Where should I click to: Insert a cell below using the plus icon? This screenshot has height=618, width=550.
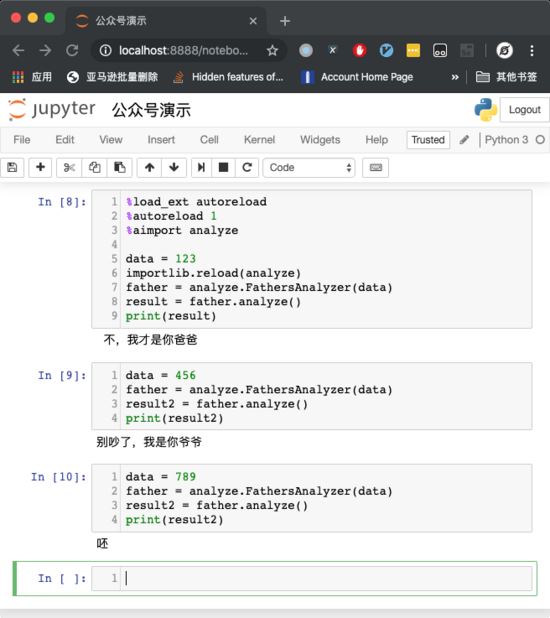point(40,168)
